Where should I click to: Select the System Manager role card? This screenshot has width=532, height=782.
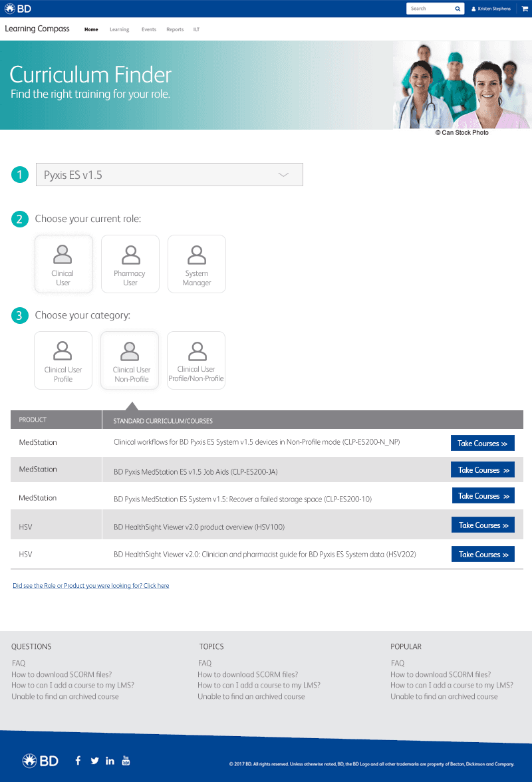click(197, 264)
